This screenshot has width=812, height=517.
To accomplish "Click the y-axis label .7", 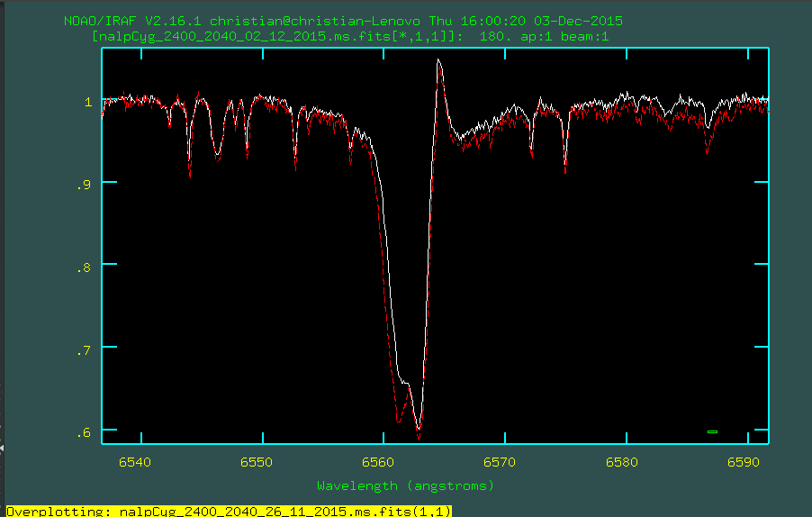I will pyautogui.click(x=84, y=350).
